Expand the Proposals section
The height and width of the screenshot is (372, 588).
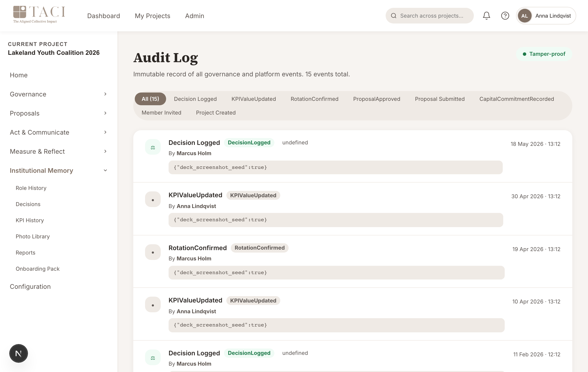click(59, 113)
